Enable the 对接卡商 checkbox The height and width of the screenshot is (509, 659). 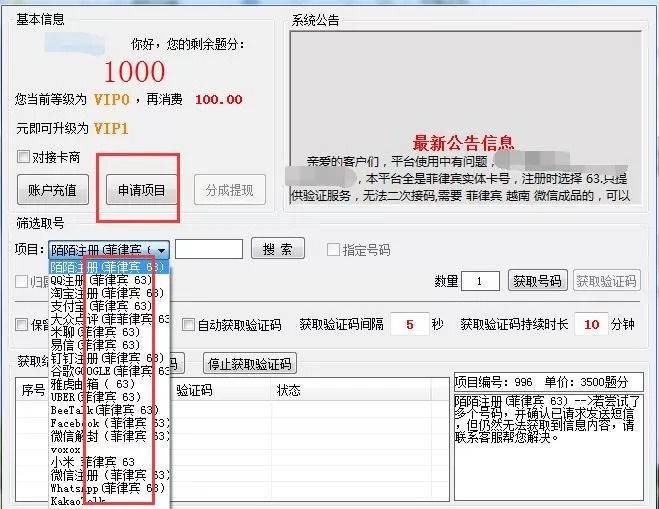(23, 157)
